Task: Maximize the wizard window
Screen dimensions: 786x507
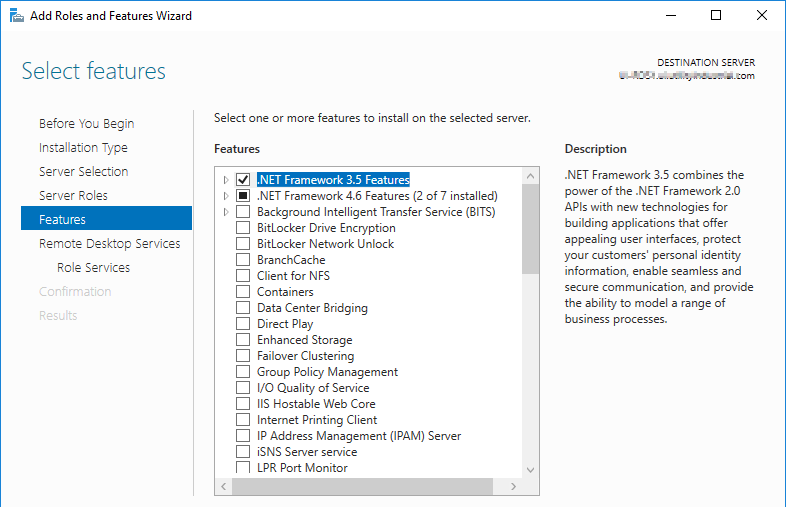Action: tap(716, 16)
